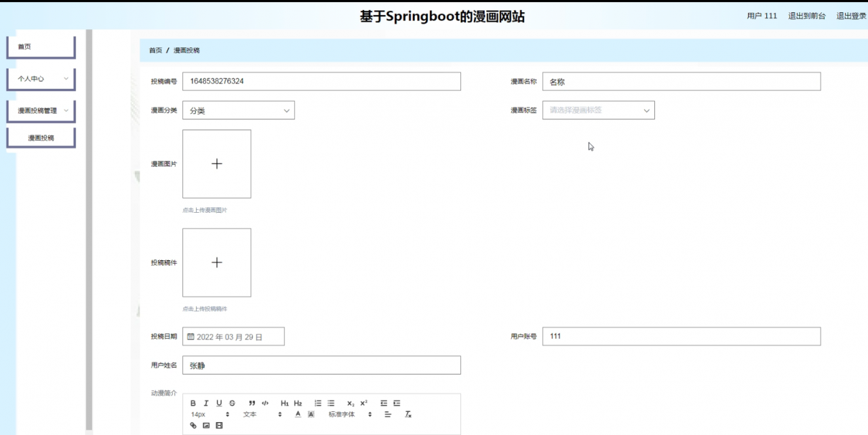Insert a video in the editor
This screenshot has height=435, width=868.
(219, 426)
